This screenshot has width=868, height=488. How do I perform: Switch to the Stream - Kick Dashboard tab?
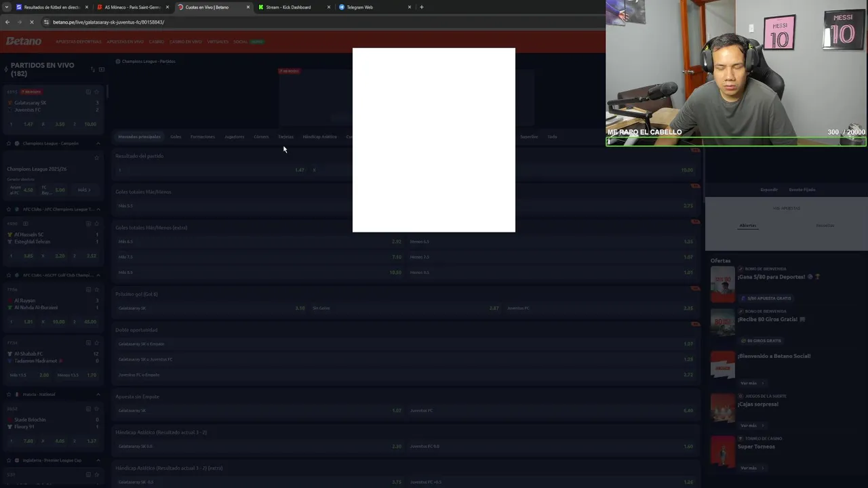[x=294, y=7]
